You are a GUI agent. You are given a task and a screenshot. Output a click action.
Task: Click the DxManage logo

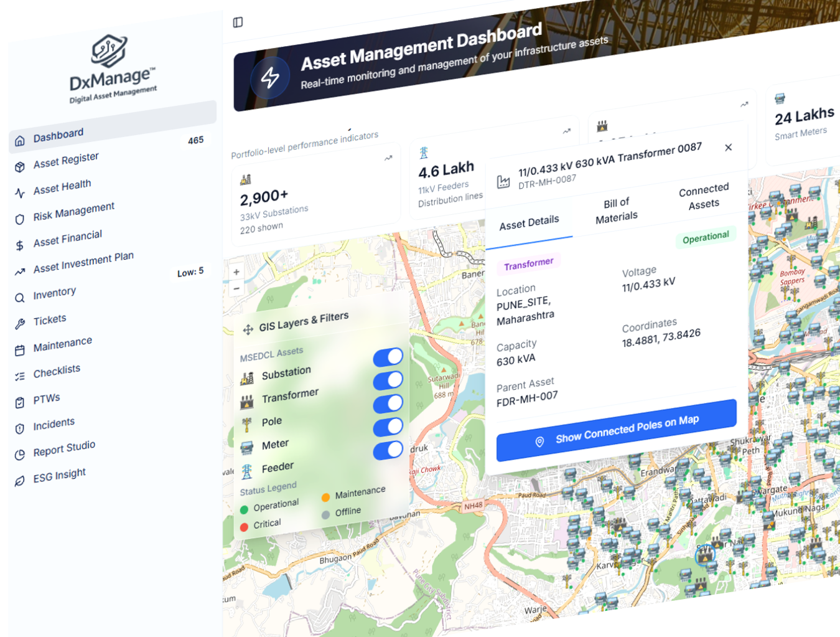[112, 69]
